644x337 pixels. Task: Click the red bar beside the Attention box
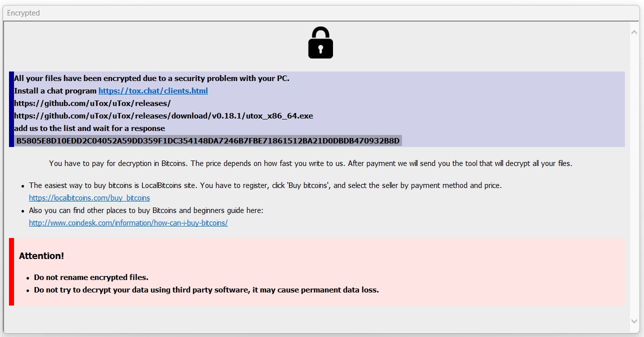tap(11, 271)
